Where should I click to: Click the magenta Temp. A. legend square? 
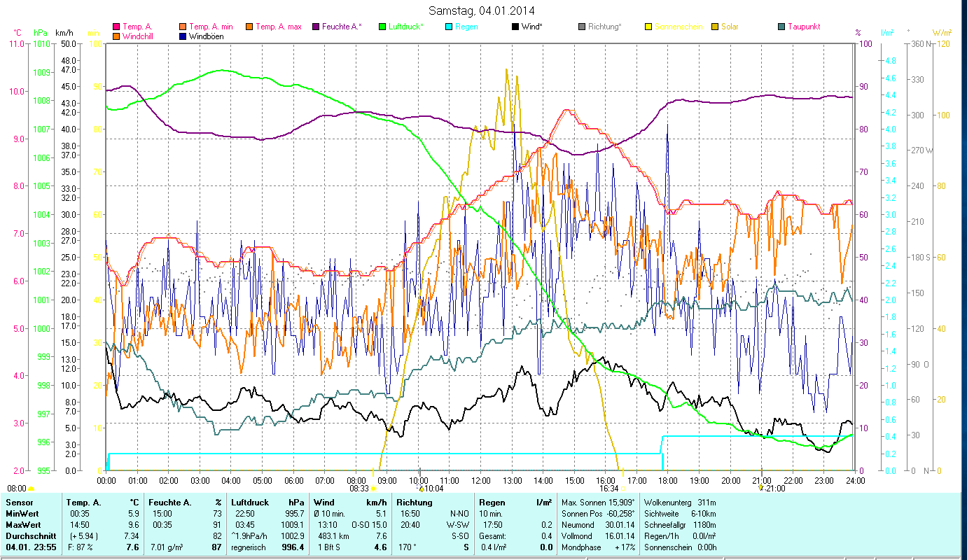(x=116, y=27)
